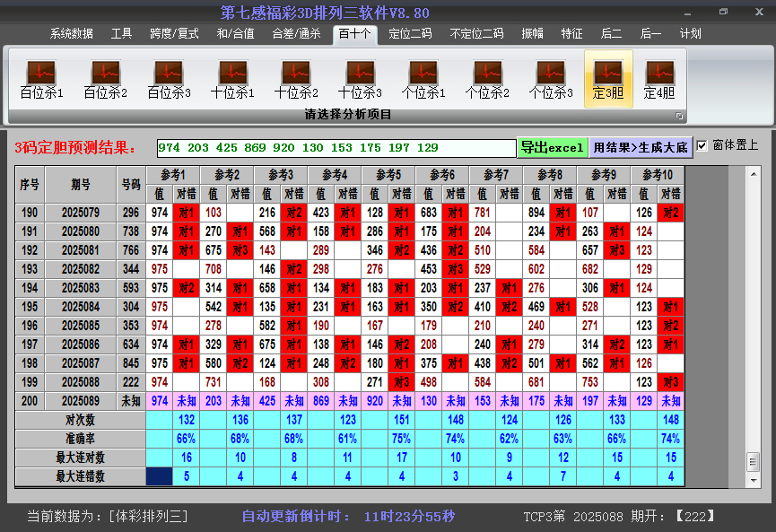Click the 参考1 column header
Image resolution: width=776 pixels, height=532 pixels.
[x=173, y=175]
